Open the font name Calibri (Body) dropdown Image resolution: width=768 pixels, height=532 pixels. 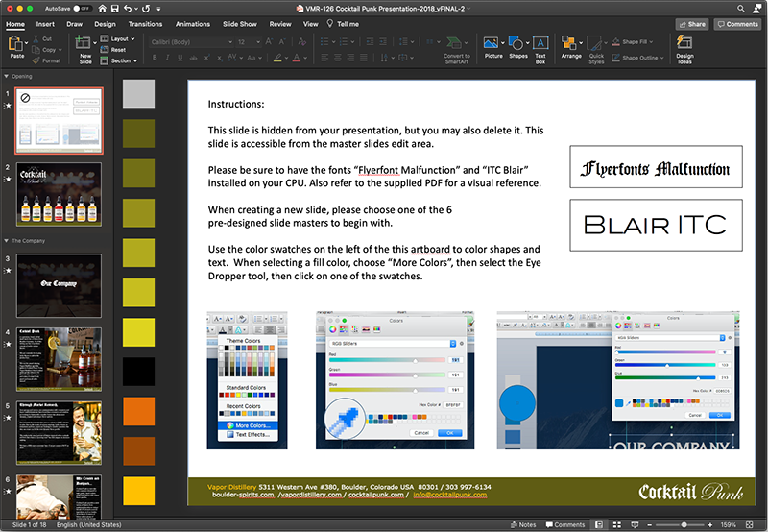coord(230,42)
